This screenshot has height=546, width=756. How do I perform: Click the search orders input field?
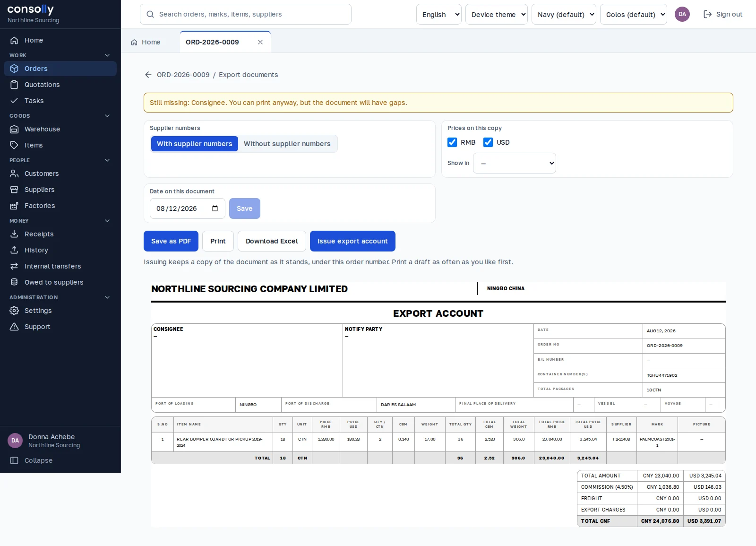246,14
